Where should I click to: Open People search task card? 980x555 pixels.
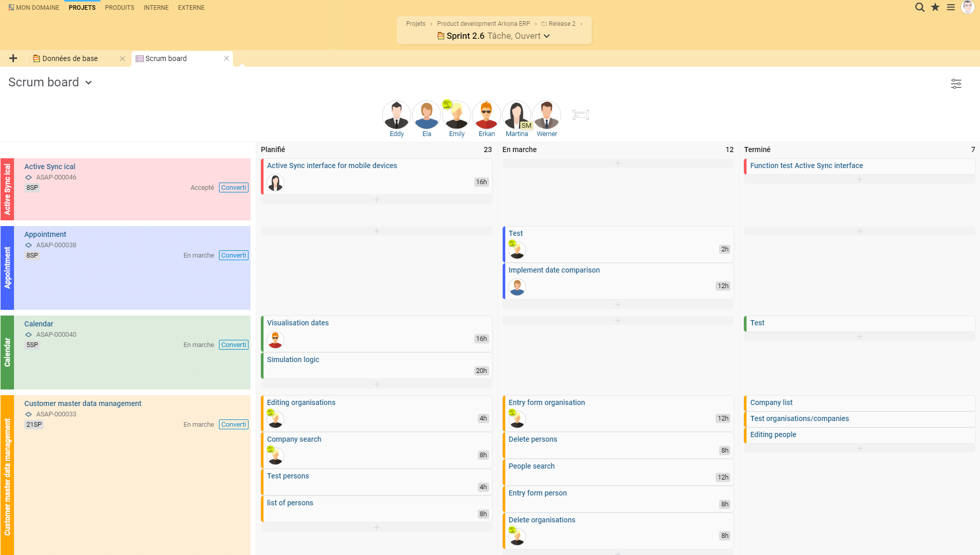pyautogui.click(x=618, y=472)
